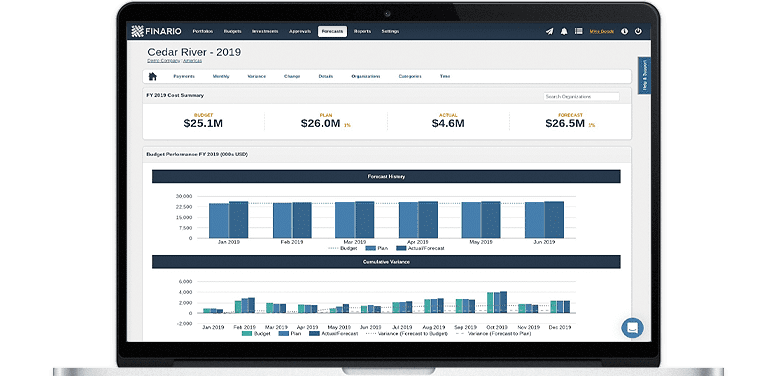Viewport: 781px width, 376px height.
Task: Click the list view icon in header
Action: 578,31
